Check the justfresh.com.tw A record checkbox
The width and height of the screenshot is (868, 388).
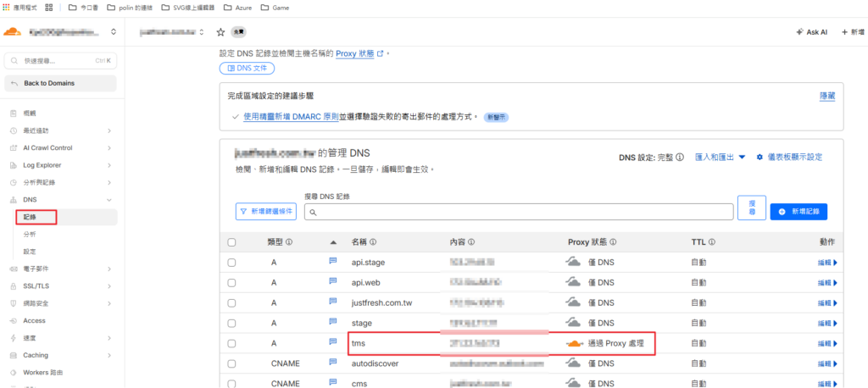[x=231, y=302]
